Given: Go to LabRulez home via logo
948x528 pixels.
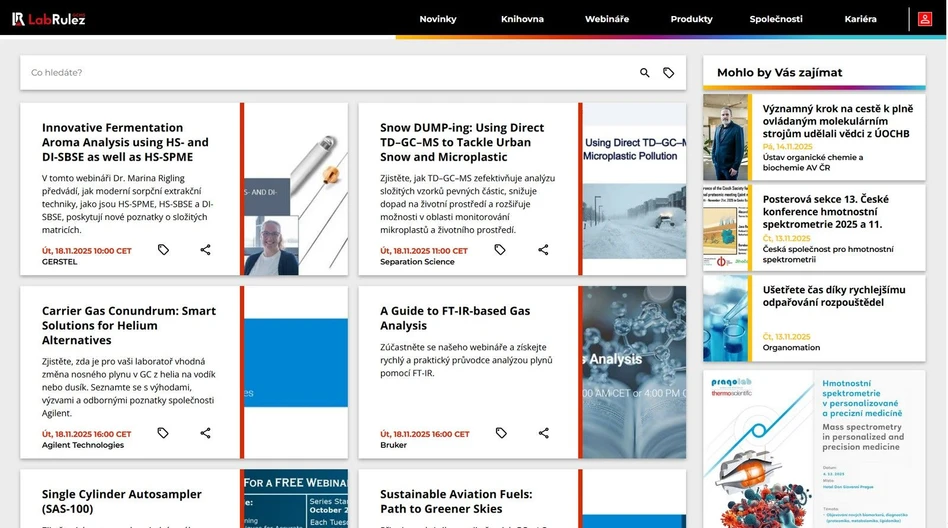Looking at the screenshot, I should 48,19.
